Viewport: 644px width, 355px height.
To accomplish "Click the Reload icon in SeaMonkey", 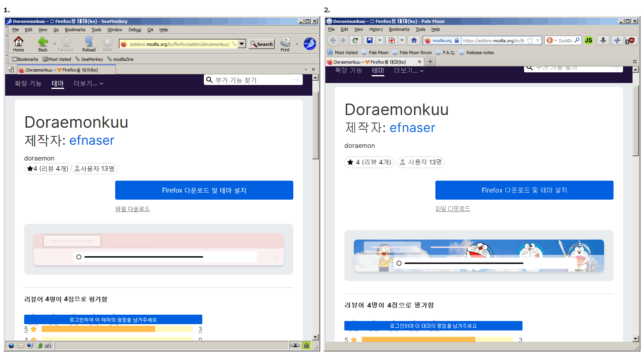I will 89,42.
